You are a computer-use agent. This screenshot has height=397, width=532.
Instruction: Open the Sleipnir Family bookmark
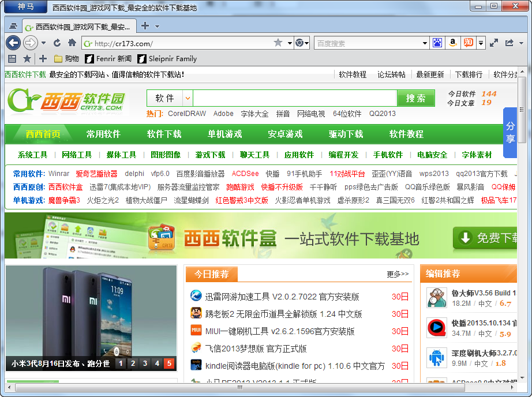(x=167, y=59)
